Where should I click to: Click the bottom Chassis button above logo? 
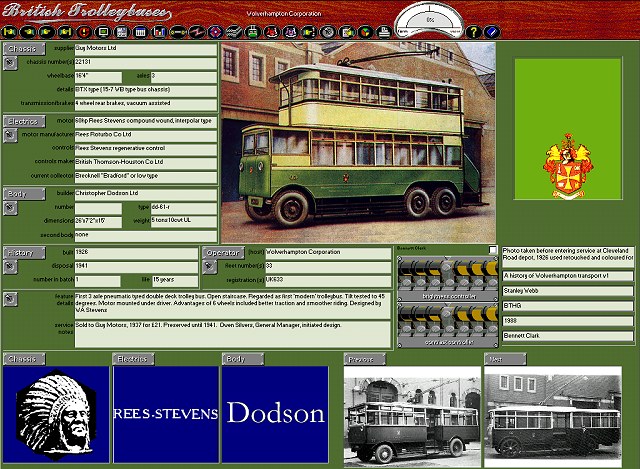24,359
